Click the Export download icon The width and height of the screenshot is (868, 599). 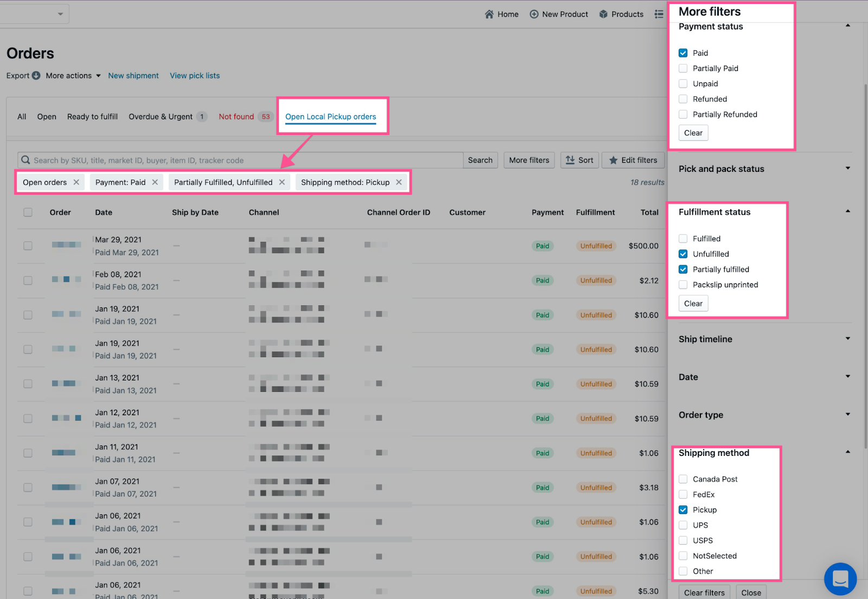point(36,75)
